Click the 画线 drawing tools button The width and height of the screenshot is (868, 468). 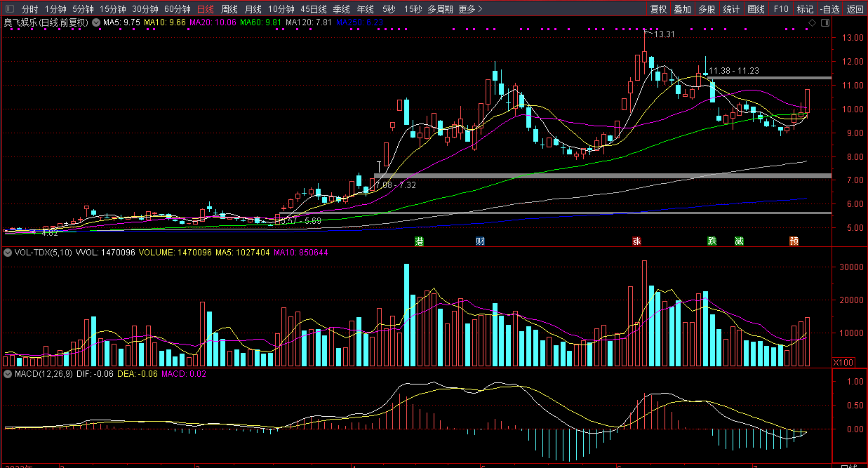[756, 9]
